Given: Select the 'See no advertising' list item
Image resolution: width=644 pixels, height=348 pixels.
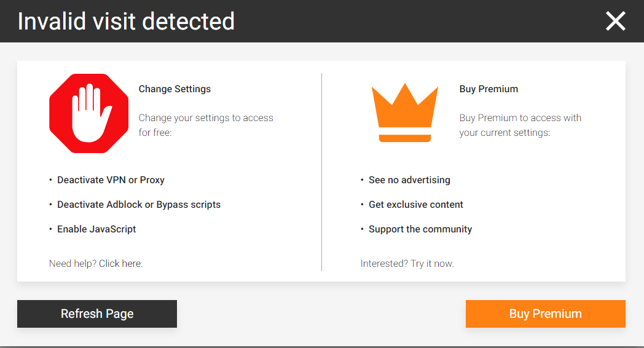Looking at the screenshot, I should [x=409, y=180].
